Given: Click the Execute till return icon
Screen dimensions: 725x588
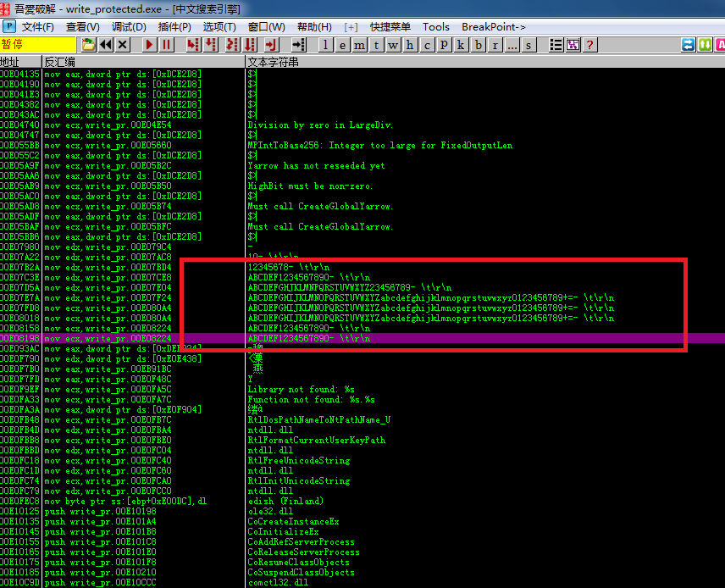Looking at the screenshot, I should [271, 45].
